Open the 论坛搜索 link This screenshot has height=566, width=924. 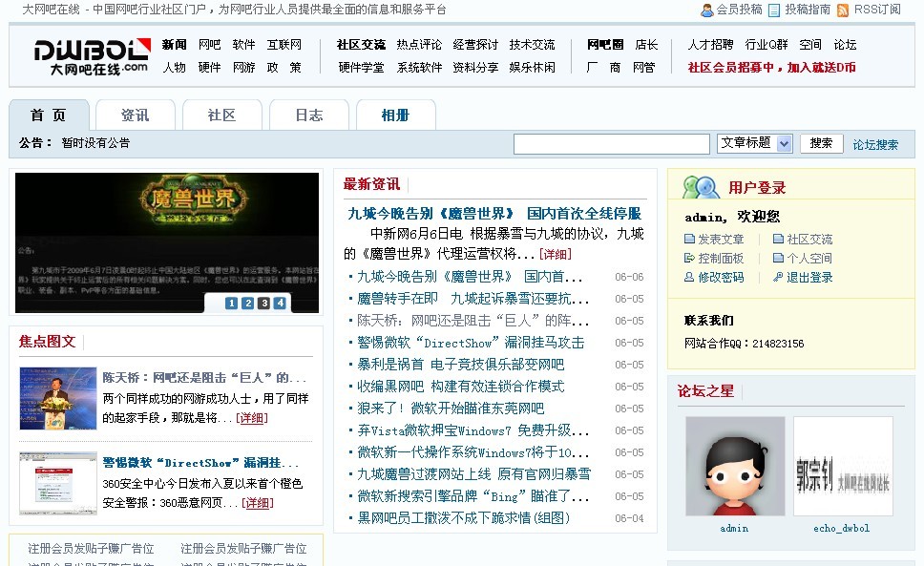(x=875, y=145)
